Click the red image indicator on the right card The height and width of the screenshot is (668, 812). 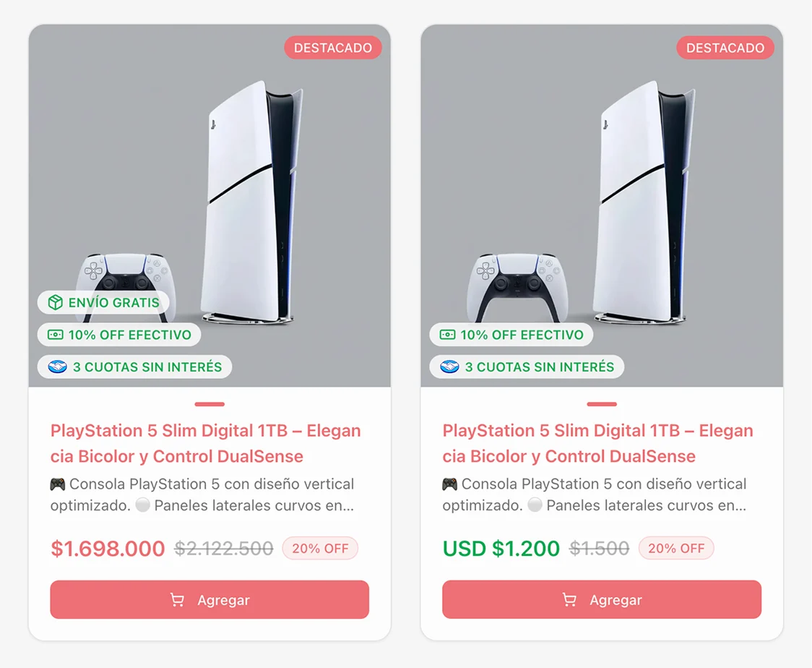click(x=602, y=404)
